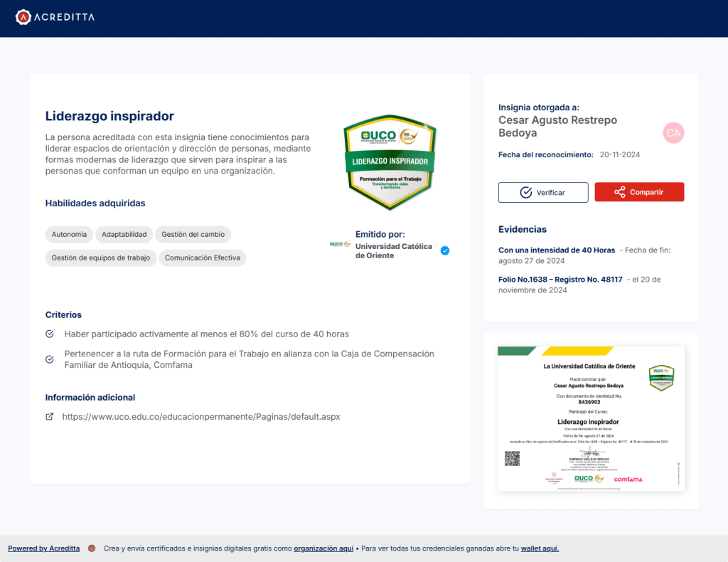Click the badge description paragraph
728x562 pixels.
[178, 154]
